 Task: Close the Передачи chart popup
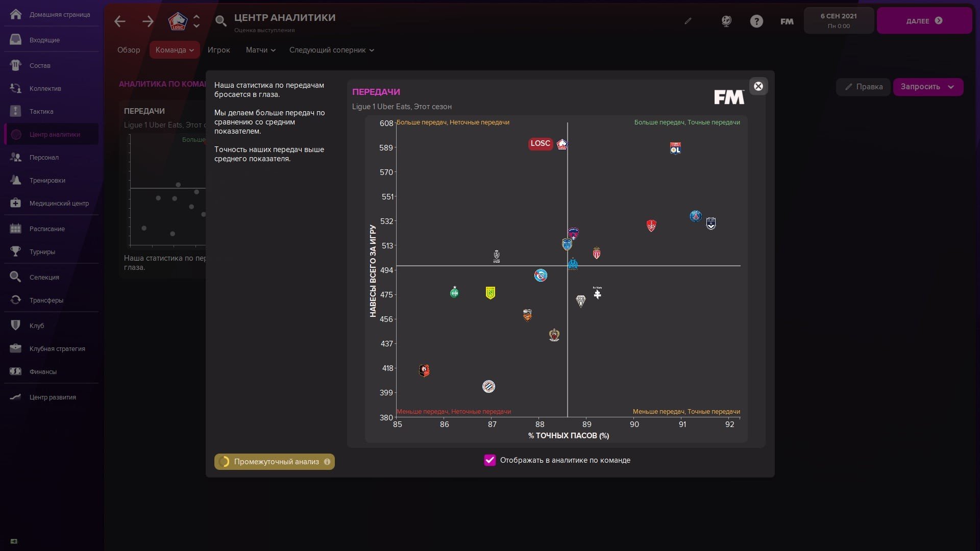(758, 86)
